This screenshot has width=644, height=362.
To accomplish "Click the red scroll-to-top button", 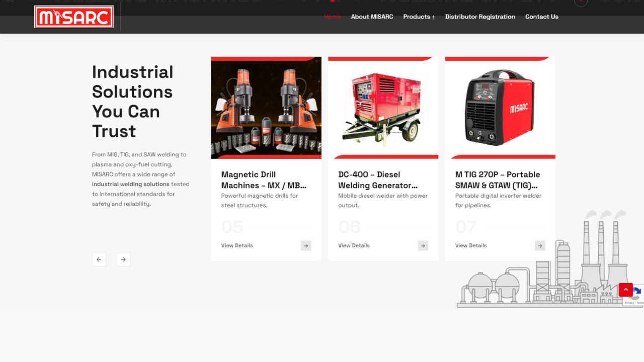I will click(625, 290).
